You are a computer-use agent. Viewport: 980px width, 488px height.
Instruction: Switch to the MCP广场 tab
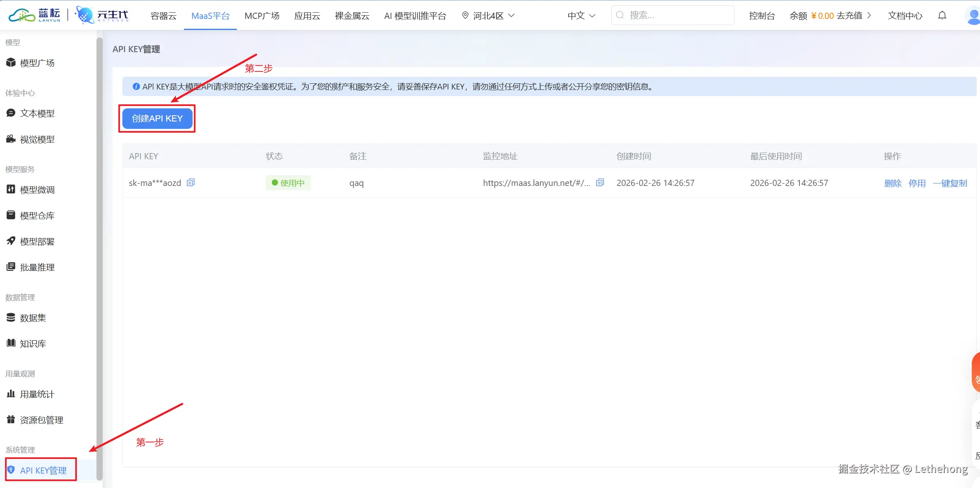pyautogui.click(x=262, y=16)
